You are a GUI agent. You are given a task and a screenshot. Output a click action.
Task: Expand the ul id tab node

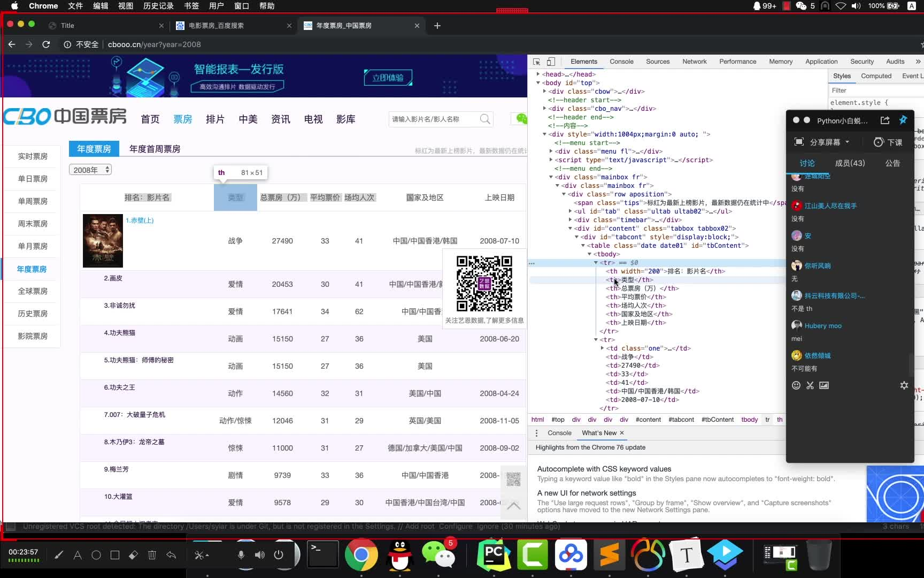[x=570, y=211]
